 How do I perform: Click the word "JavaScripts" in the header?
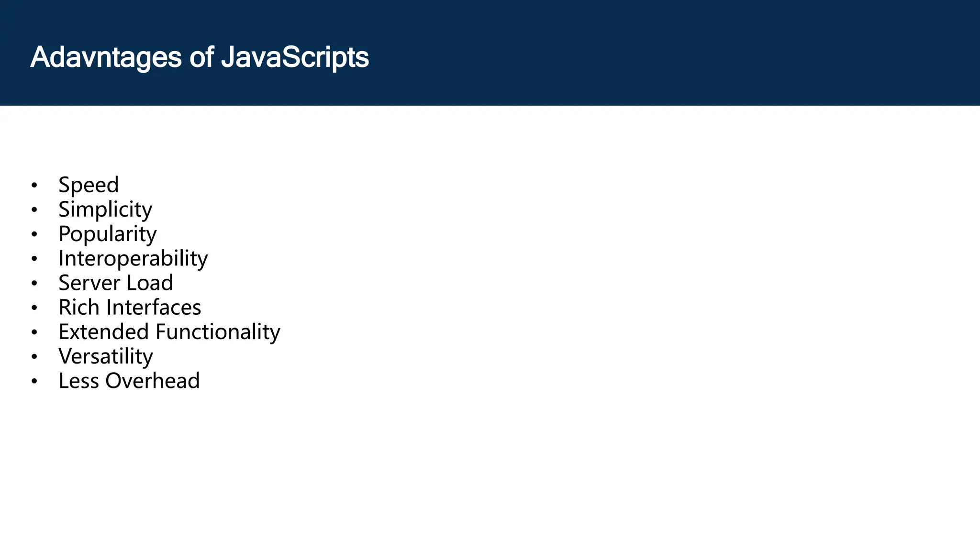[295, 57]
